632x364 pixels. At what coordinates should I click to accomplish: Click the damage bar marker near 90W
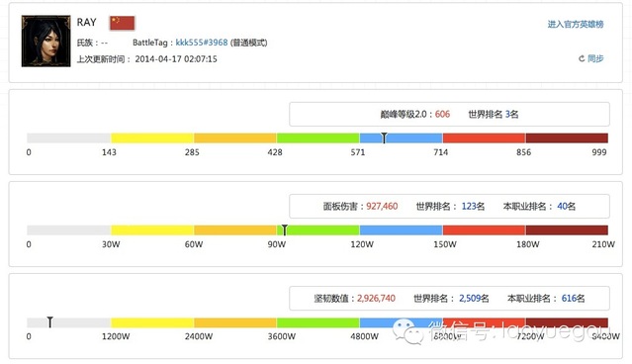[285, 229]
